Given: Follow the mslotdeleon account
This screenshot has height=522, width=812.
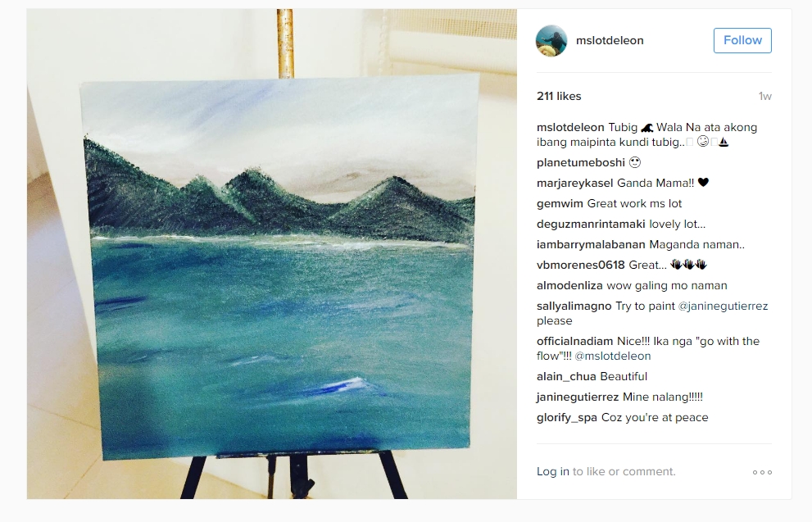Looking at the screenshot, I should (x=742, y=40).
